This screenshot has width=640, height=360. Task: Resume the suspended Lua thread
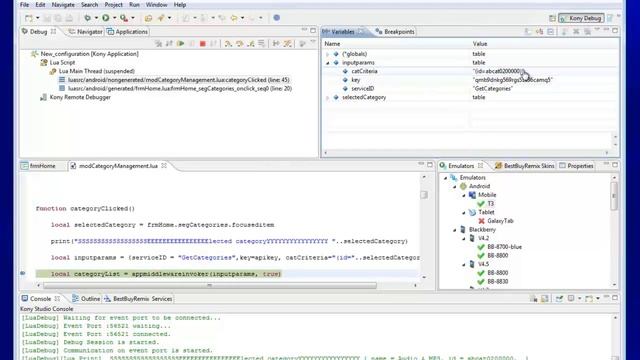click(180, 44)
